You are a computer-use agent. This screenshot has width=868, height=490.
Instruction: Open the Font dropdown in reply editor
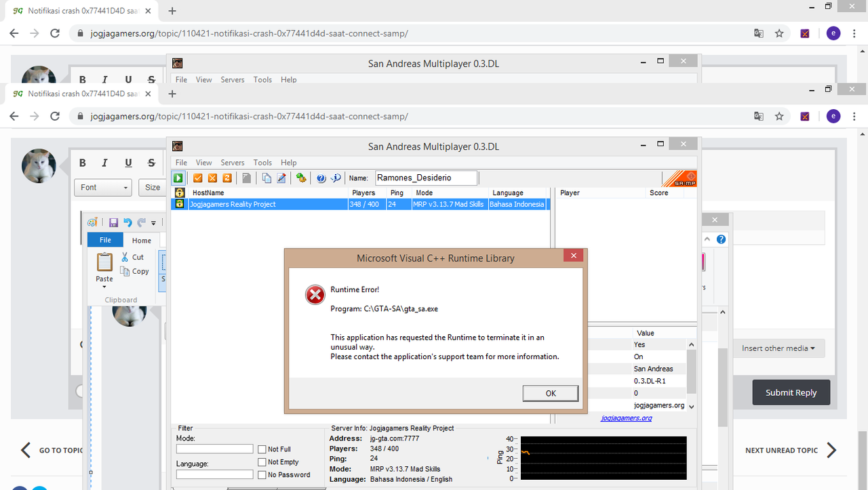click(103, 188)
